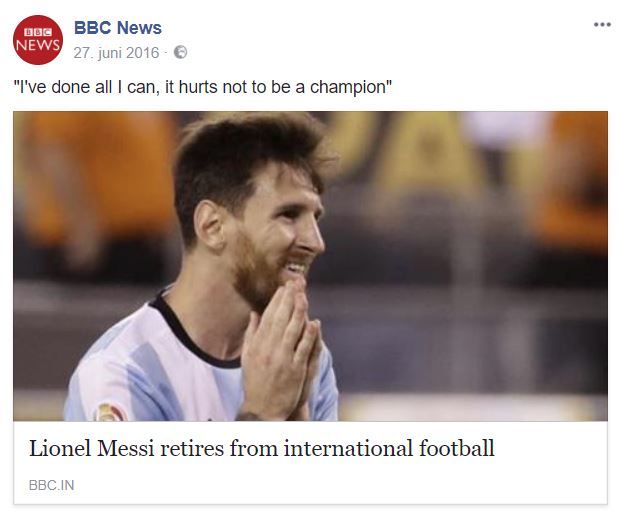Image resolution: width=622 pixels, height=514 pixels.
Task: Open the three-dot post options menu
Action: (x=602, y=25)
